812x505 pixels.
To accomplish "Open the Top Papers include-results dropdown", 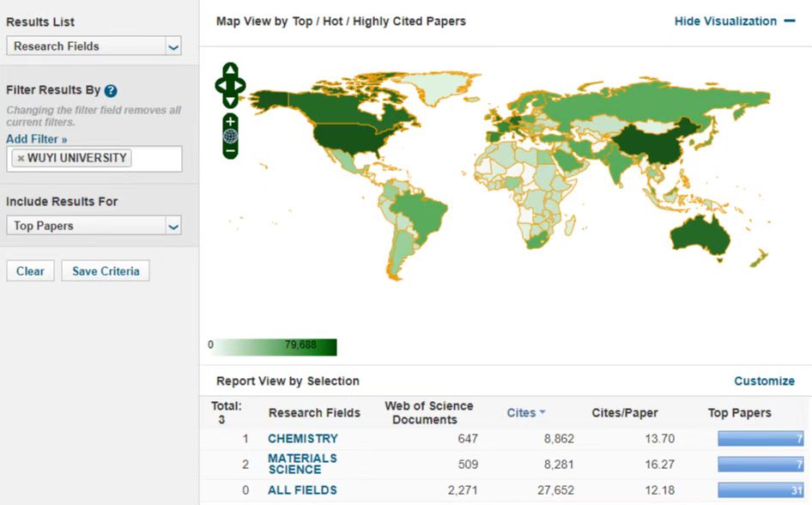I will (94, 226).
